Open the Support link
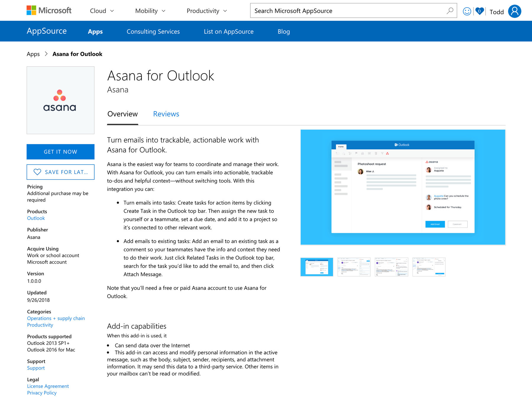This screenshot has width=532, height=413. click(x=36, y=368)
